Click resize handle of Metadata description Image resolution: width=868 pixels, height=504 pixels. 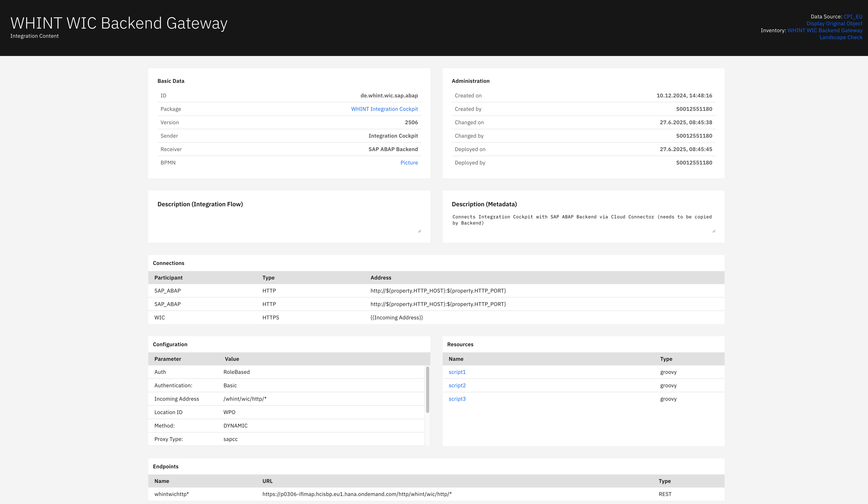[x=714, y=231]
